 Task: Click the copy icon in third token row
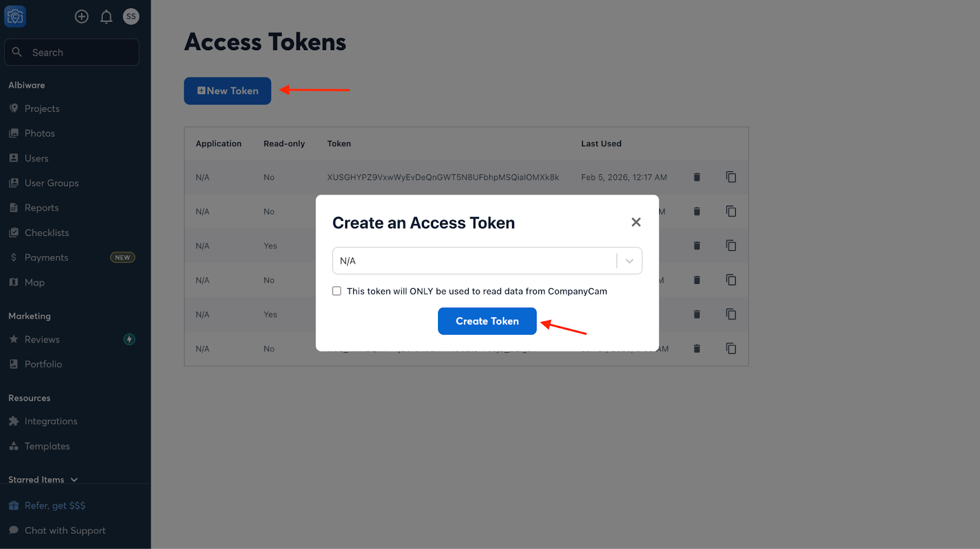(x=731, y=245)
